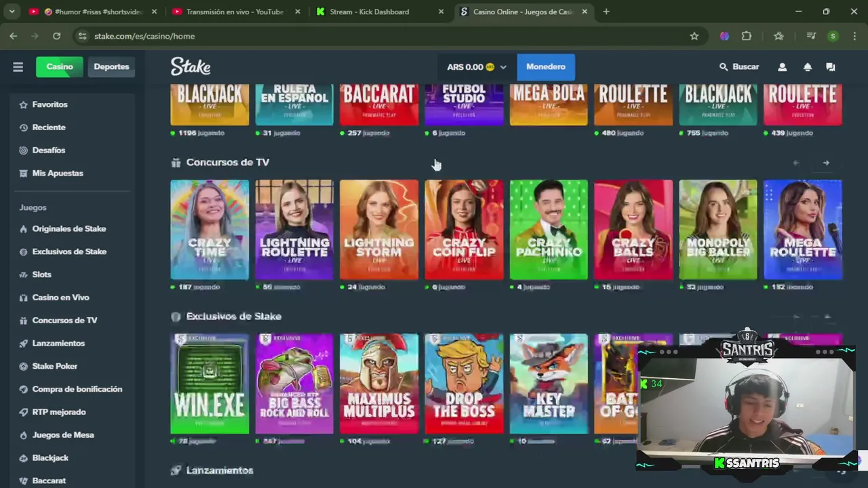Expand the ARS 0.00 balance dropdown
This screenshot has height=488, width=868.
(477, 67)
